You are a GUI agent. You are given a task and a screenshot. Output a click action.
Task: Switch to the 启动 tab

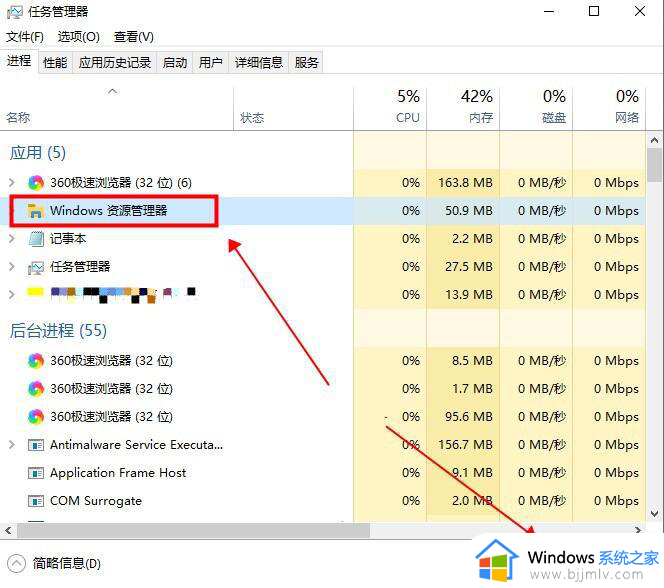[x=175, y=63]
